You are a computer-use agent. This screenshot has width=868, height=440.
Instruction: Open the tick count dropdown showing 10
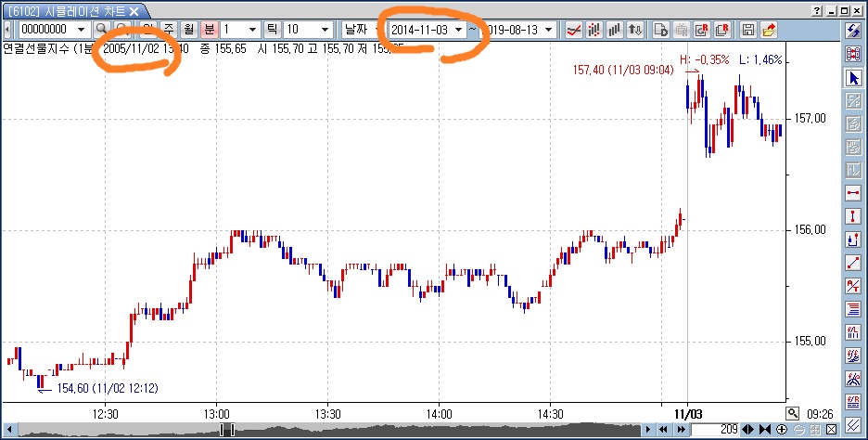pos(324,29)
